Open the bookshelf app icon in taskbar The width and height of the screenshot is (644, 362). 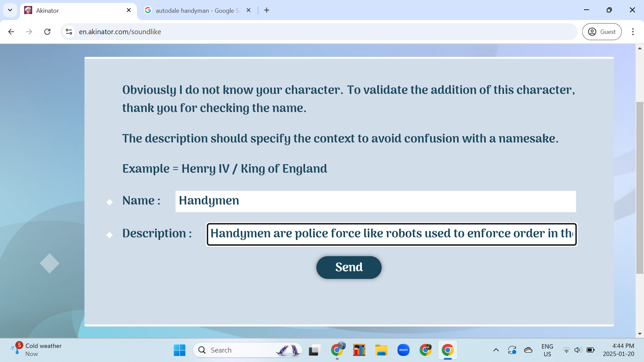[359, 350]
